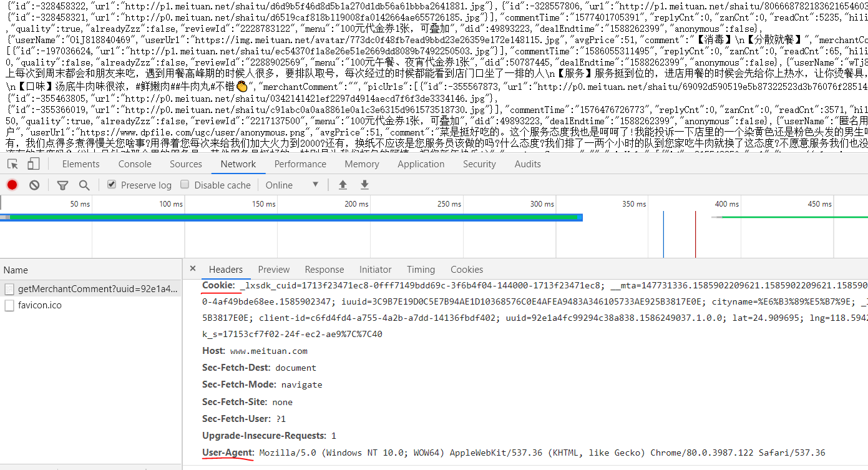Toggle the Preserve log checkbox

pyautogui.click(x=112, y=185)
